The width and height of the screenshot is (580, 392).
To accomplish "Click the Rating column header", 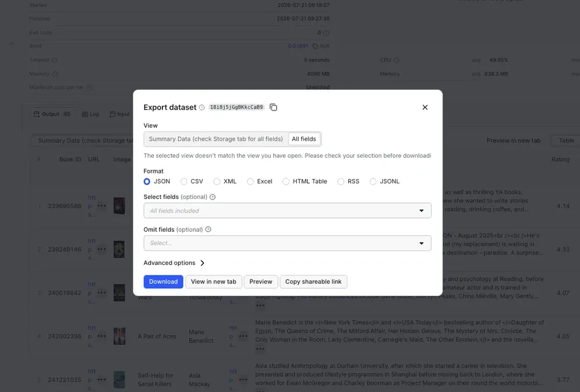I will tap(560, 159).
